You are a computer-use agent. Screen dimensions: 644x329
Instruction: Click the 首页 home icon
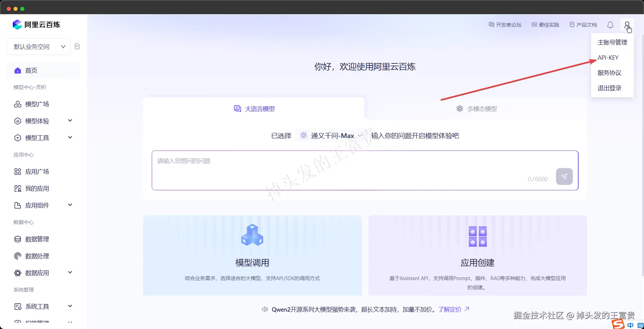pos(18,71)
